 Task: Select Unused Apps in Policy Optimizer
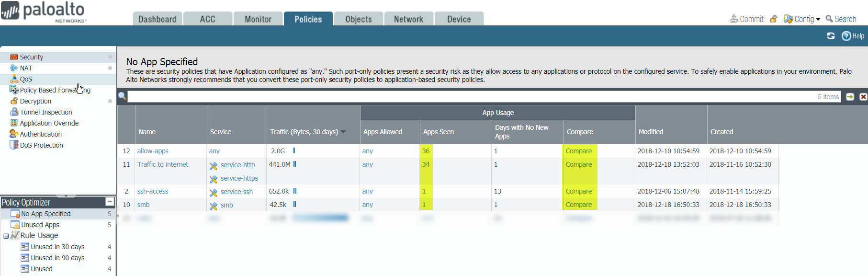coord(40,225)
